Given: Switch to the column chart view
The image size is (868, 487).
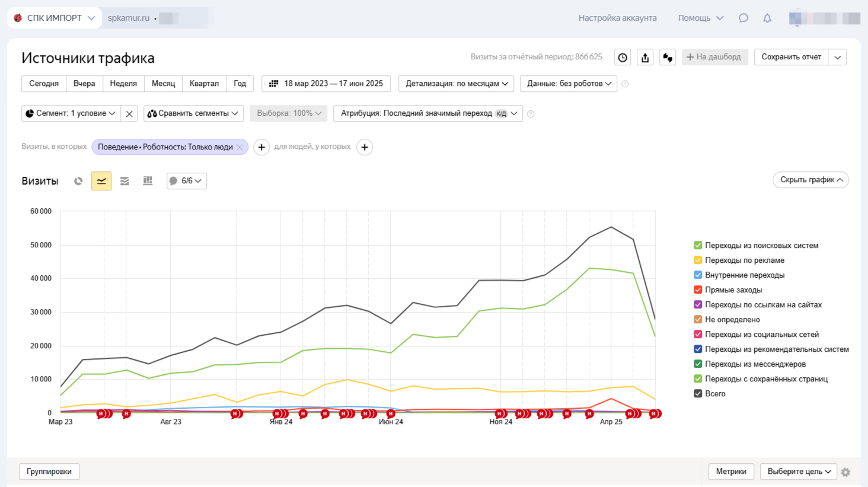Looking at the screenshot, I should pyautogui.click(x=148, y=181).
